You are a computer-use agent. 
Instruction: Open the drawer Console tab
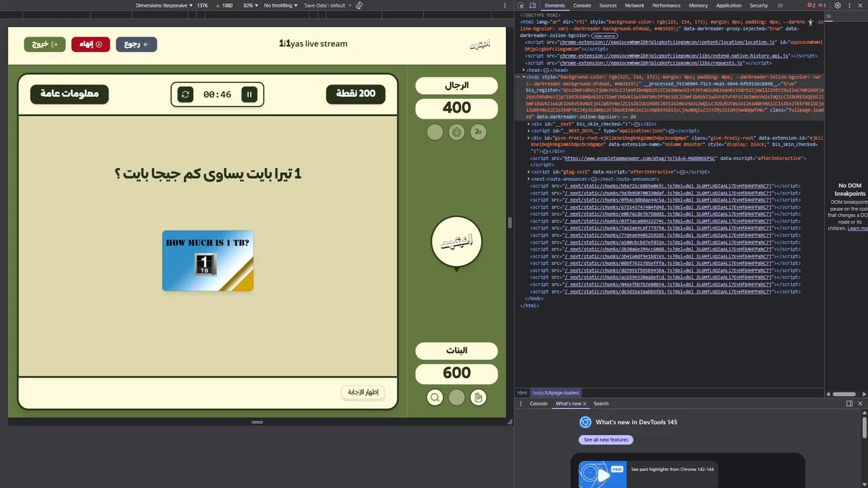coord(538,403)
